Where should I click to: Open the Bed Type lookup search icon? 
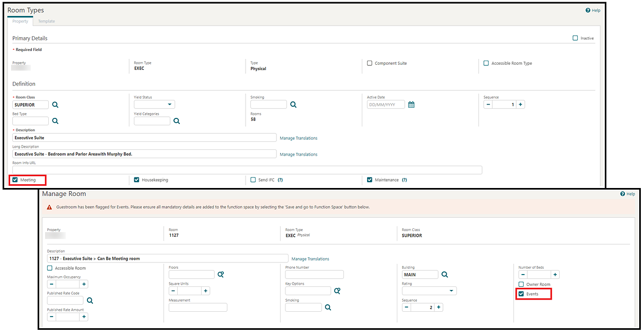(55, 121)
